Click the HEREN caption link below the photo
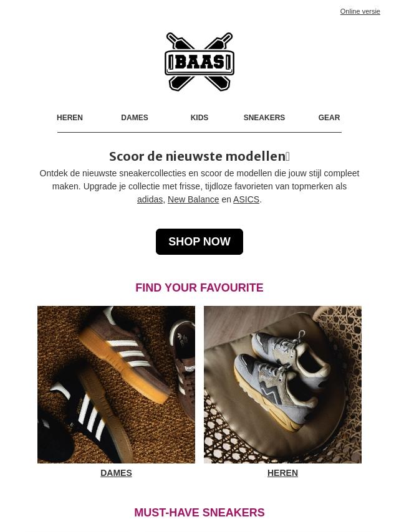399x532 pixels. click(x=282, y=473)
